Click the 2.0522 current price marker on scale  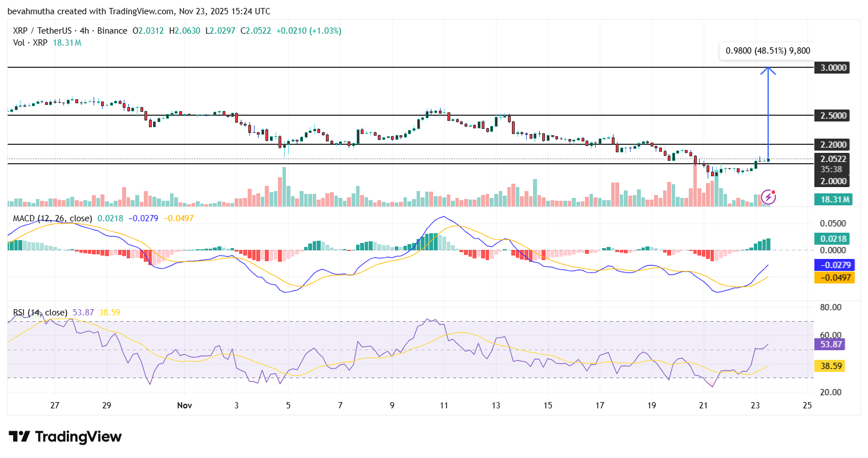pos(833,159)
